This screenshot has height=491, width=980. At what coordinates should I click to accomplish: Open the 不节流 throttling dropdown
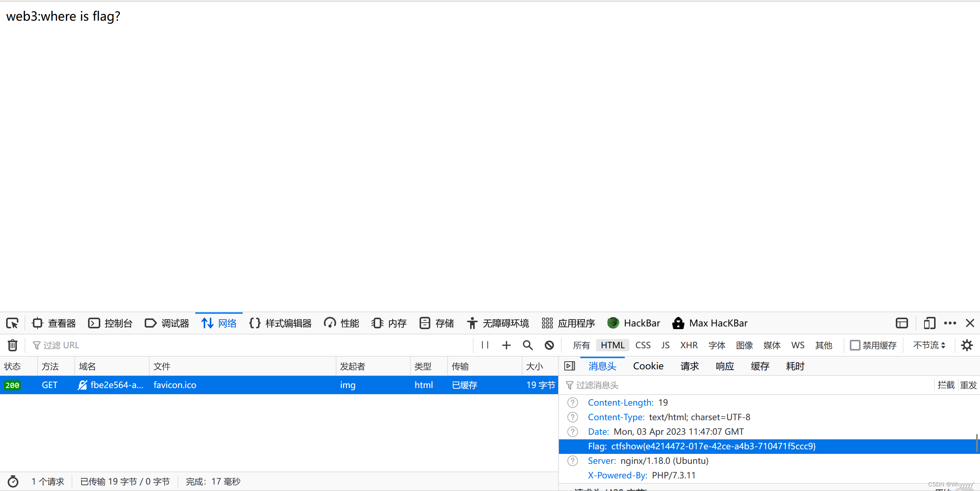click(929, 345)
